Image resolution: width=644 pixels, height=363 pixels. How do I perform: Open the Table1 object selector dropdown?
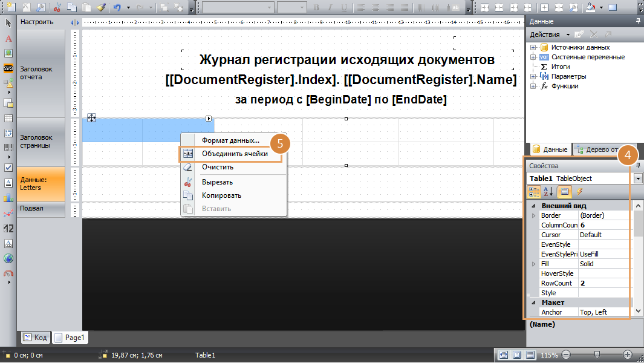coord(638,178)
